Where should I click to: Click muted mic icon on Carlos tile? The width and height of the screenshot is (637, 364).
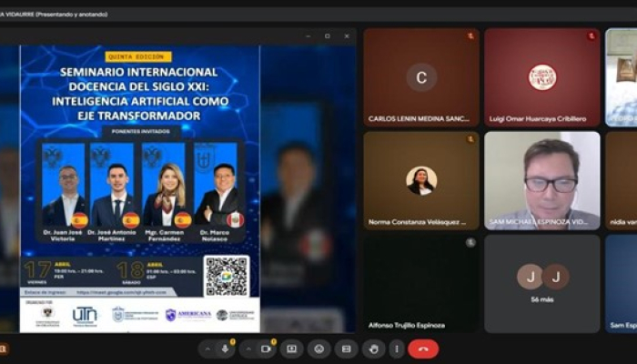click(x=470, y=36)
